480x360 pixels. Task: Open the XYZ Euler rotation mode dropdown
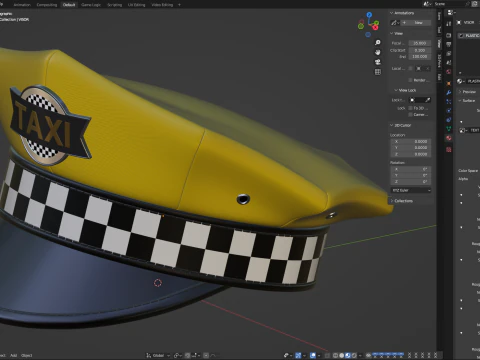[x=411, y=190]
